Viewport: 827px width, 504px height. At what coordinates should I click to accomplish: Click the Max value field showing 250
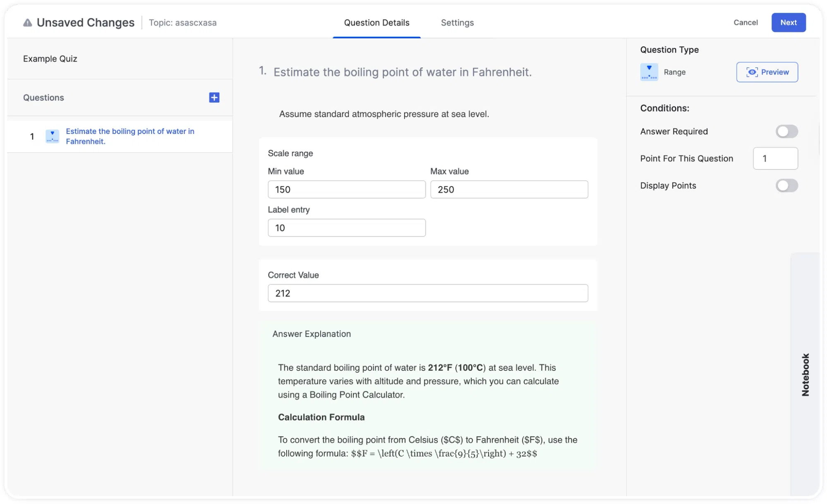tap(509, 189)
